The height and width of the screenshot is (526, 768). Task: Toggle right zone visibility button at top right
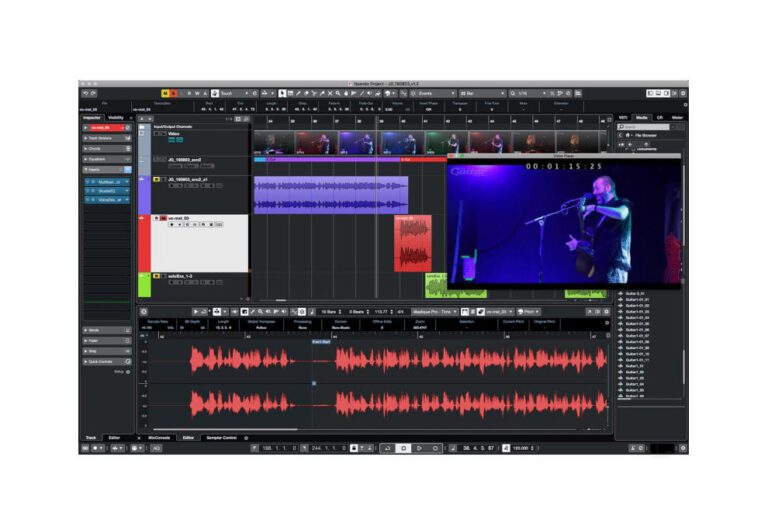666,93
